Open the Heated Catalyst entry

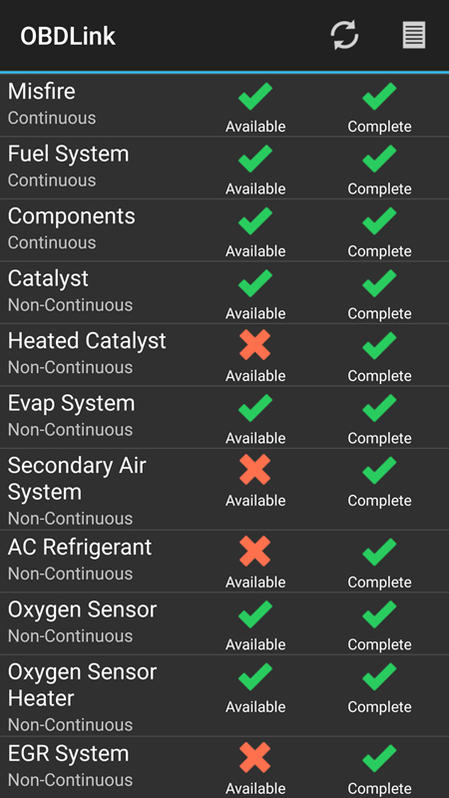click(224, 355)
